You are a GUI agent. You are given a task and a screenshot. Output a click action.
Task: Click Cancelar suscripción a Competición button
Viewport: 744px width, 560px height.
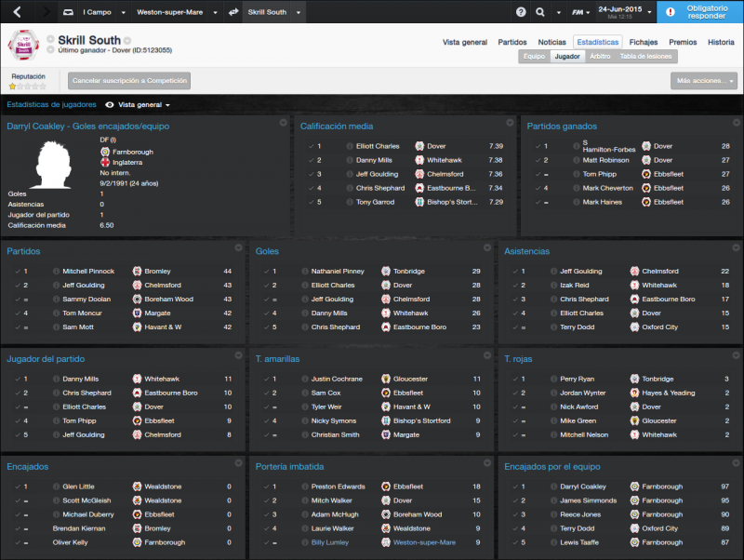129,81
